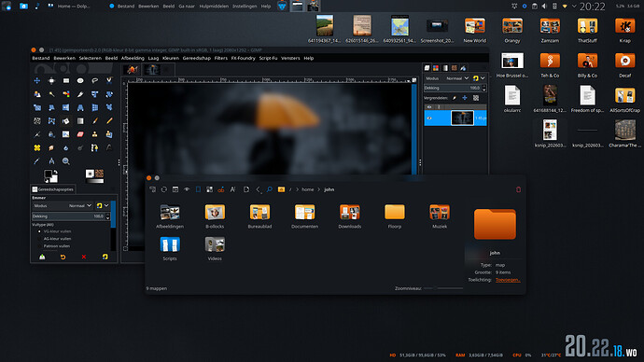Click the Toevoegen link in Dolphin info panel
The width and height of the screenshot is (644, 362).
coord(508,280)
